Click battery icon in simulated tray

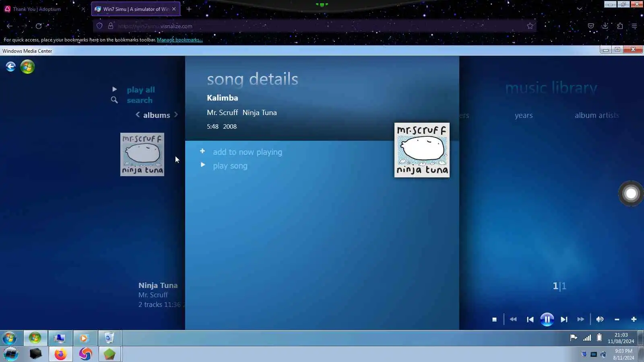599,338
